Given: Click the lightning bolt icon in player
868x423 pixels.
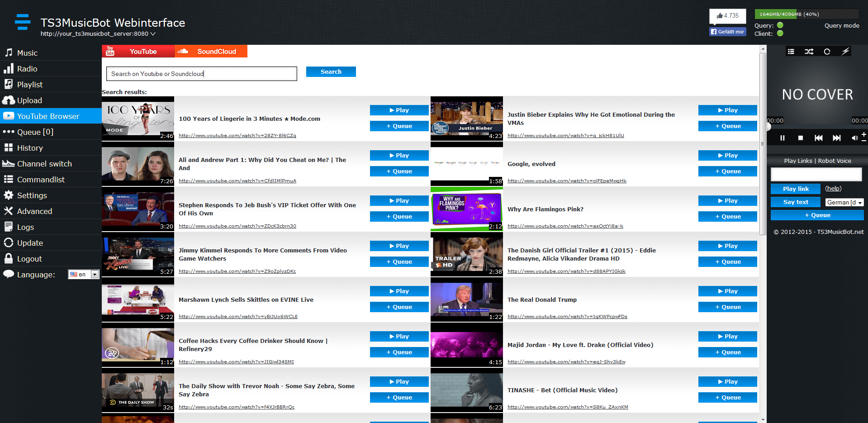Looking at the screenshot, I should coord(845,52).
